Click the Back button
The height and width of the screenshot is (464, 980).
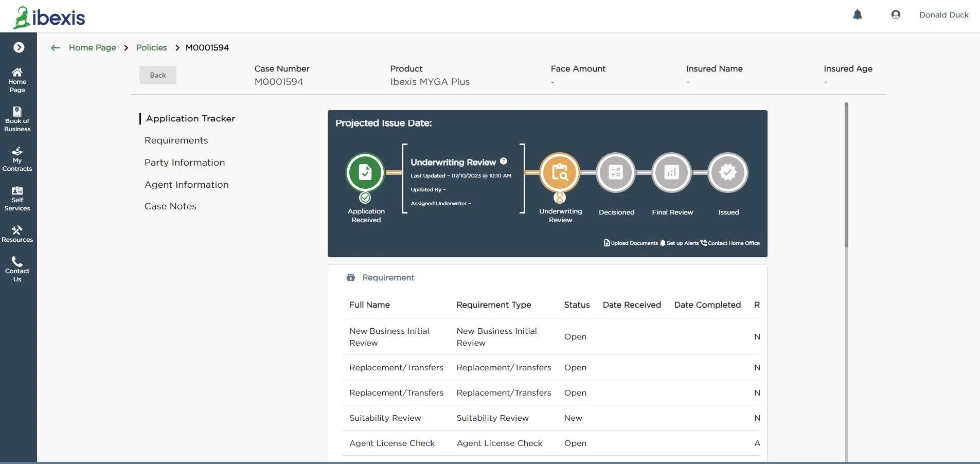pos(158,75)
